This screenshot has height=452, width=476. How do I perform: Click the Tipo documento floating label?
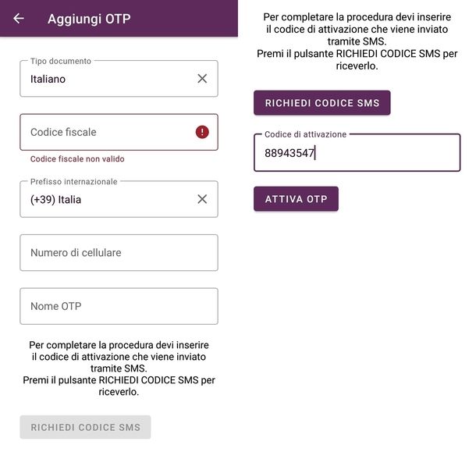(61, 61)
